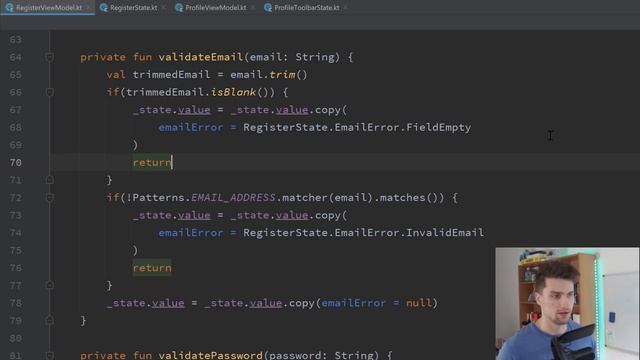Click emailError parameter on line 68
Screen dimensions: 640x360
pos(191,127)
